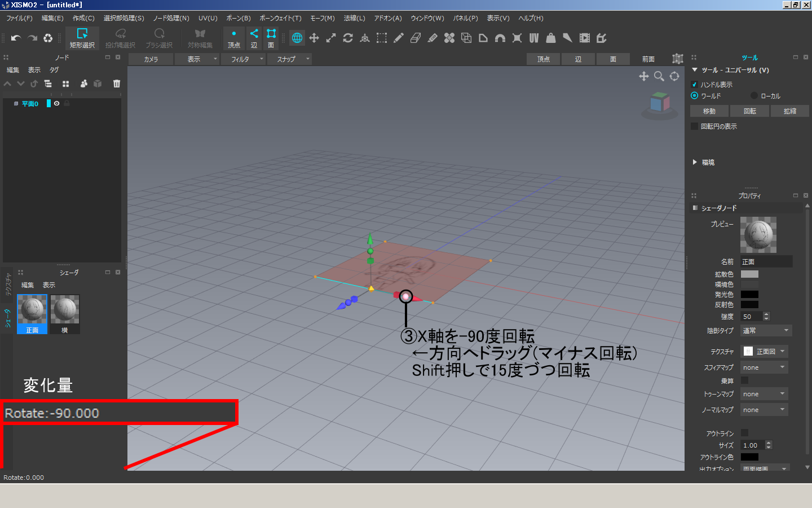The image size is (812, 508).
Task: Enable 頂点 vertex selection mode in the toolbar
Action: tap(234, 38)
